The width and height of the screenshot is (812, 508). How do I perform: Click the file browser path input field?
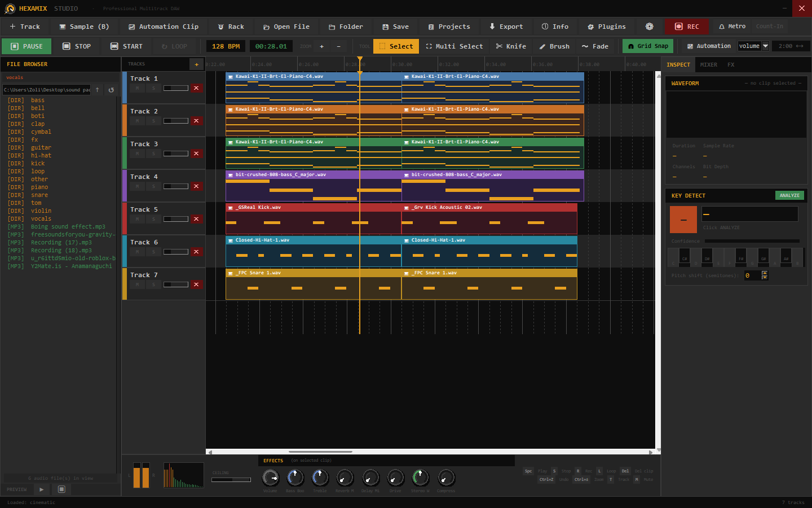(47, 90)
